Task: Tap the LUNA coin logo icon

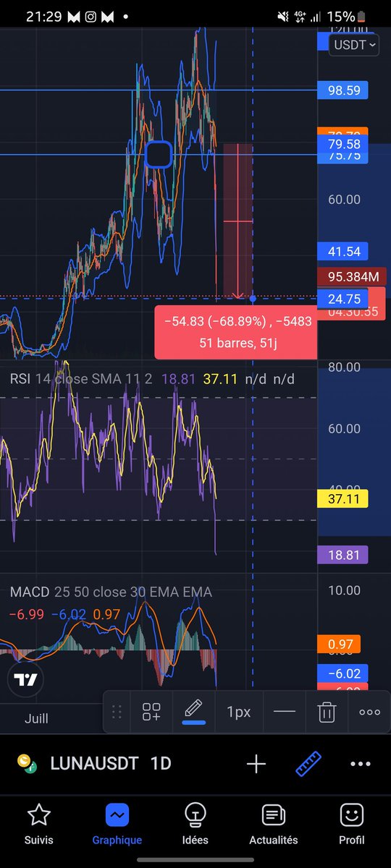Action: click(28, 764)
